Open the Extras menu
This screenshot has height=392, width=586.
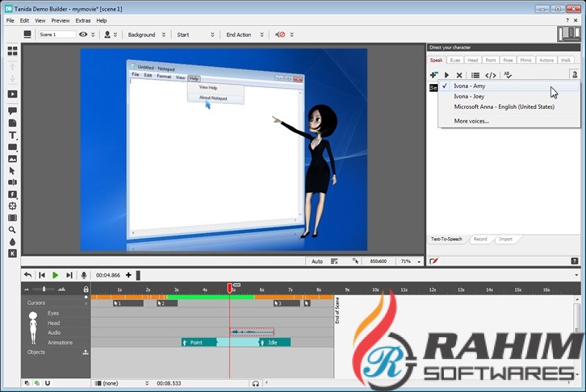83,20
